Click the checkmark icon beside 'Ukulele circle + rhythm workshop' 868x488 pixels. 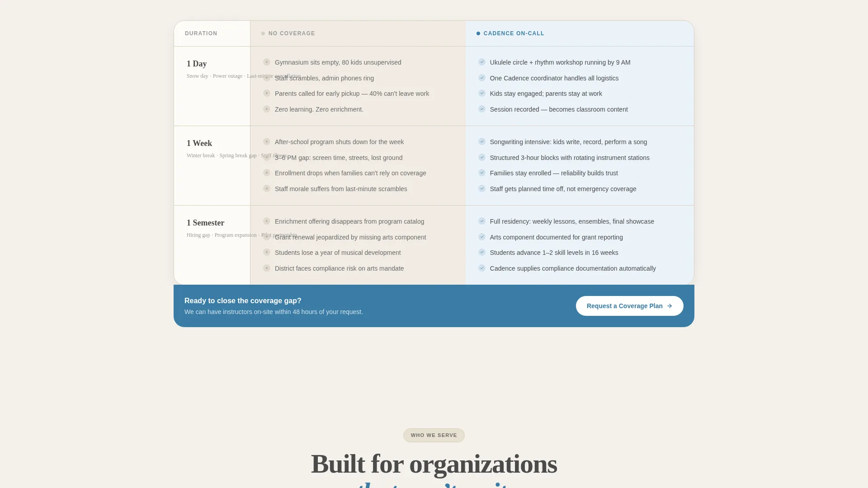pos(482,62)
